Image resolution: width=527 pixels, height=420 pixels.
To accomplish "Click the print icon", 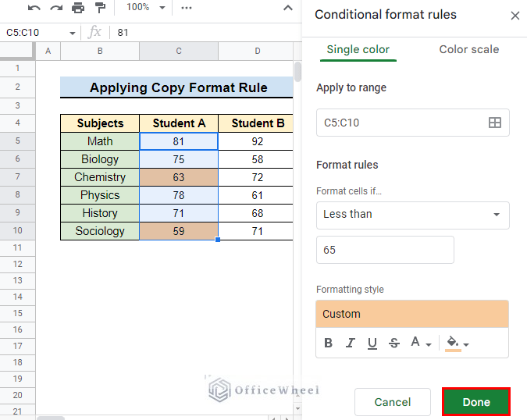I will pos(78,8).
